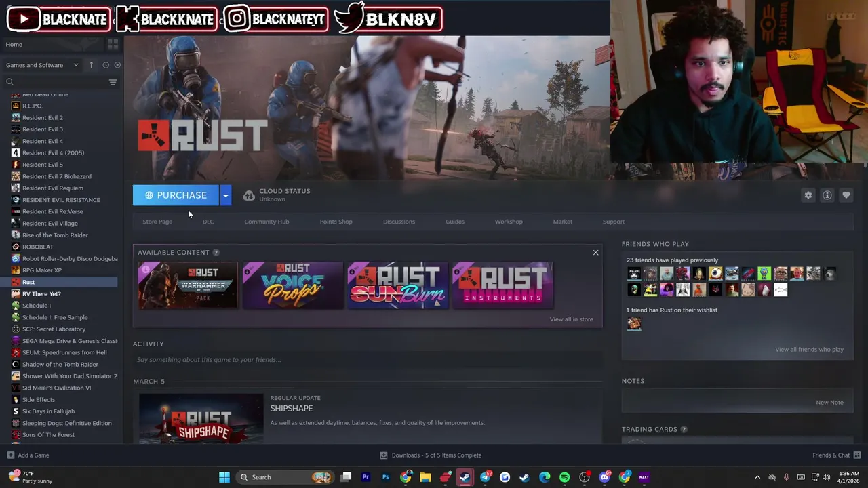Open the Guides tab
Image resolution: width=868 pixels, height=488 pixels.
click(x=455, y=222)
